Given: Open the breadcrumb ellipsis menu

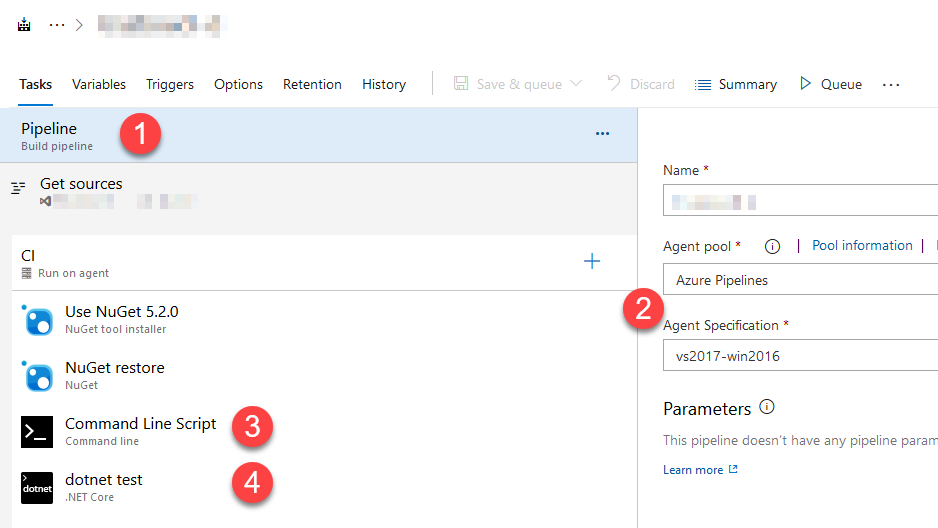Looking at the screenshot, I should [56, 25].
